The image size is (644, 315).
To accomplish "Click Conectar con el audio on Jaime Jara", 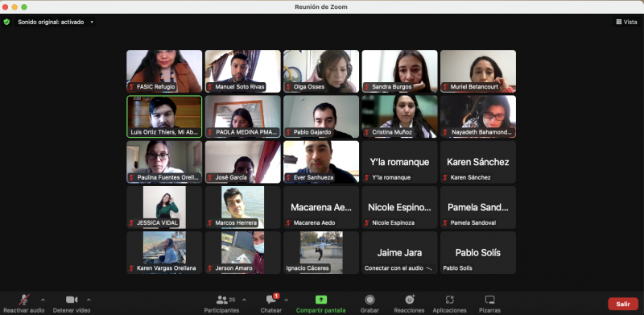I will tap(394, 268).
